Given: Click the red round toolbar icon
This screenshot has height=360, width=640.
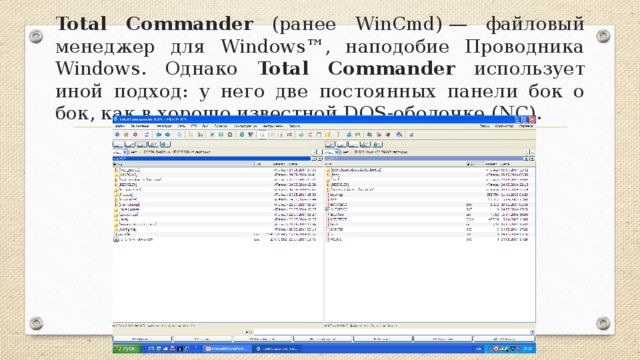Looking at the screenshot, I should tap(135, 134).
